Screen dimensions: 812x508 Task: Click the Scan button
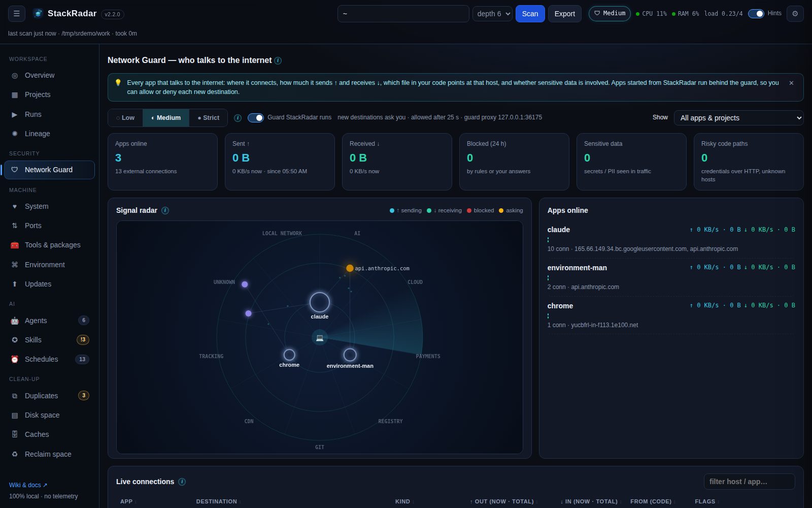coord(530,14)
